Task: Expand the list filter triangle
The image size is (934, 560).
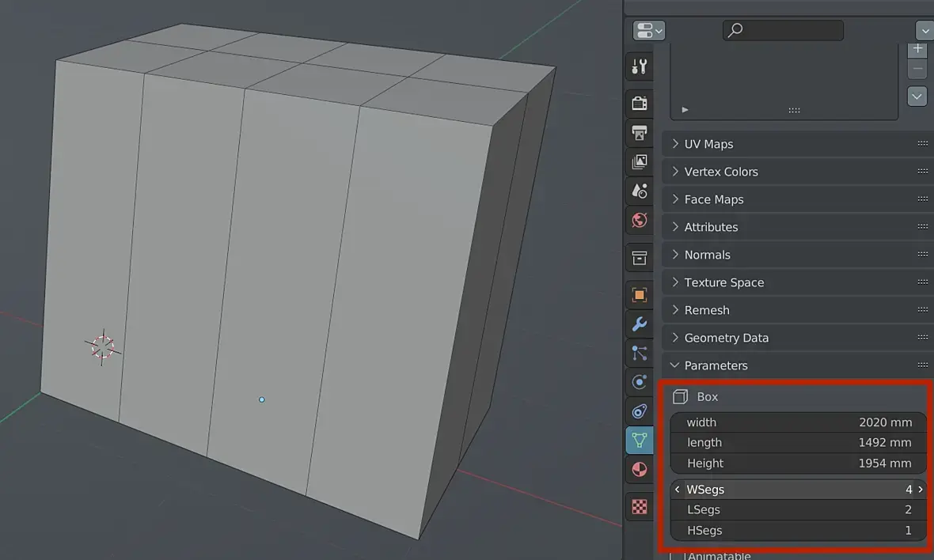Action: pos(685,109)
